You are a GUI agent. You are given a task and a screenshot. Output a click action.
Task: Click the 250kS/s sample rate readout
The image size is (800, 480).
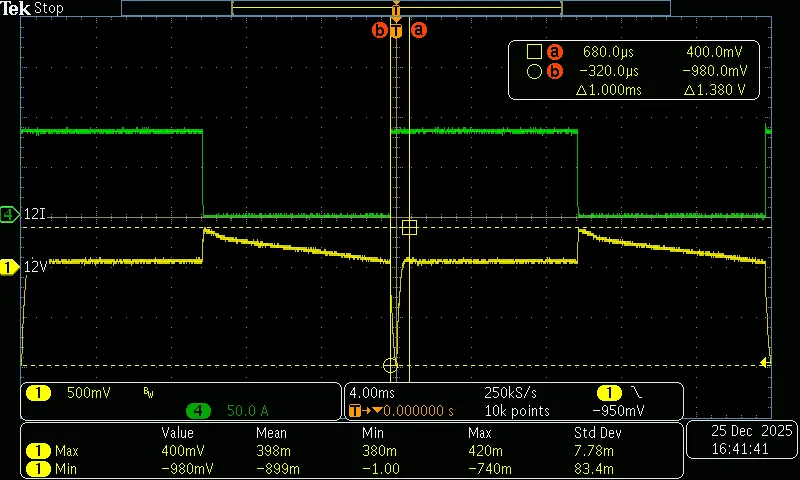coord(510,393)
